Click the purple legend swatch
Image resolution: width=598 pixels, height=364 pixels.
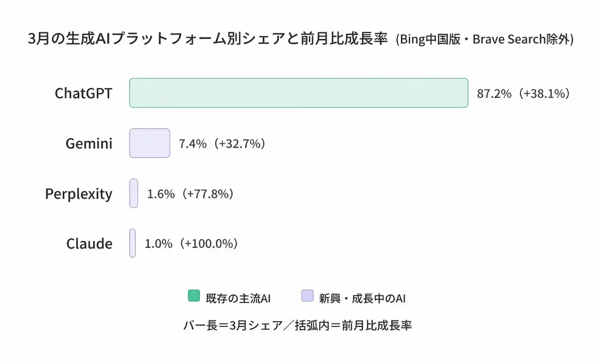click(x=307, y=296)
